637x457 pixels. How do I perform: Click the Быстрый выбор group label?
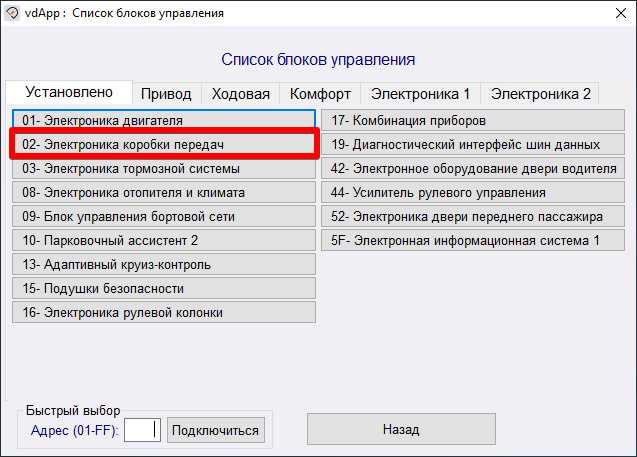pos(73,410)
